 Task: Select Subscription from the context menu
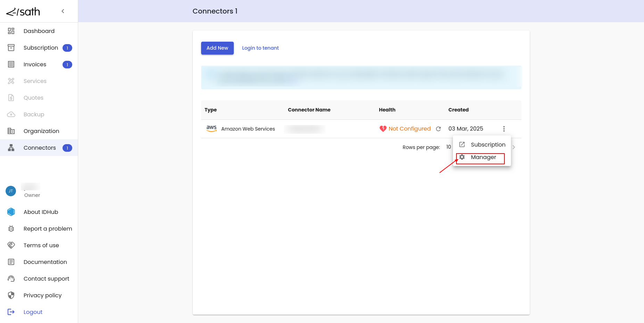(488, 144)
